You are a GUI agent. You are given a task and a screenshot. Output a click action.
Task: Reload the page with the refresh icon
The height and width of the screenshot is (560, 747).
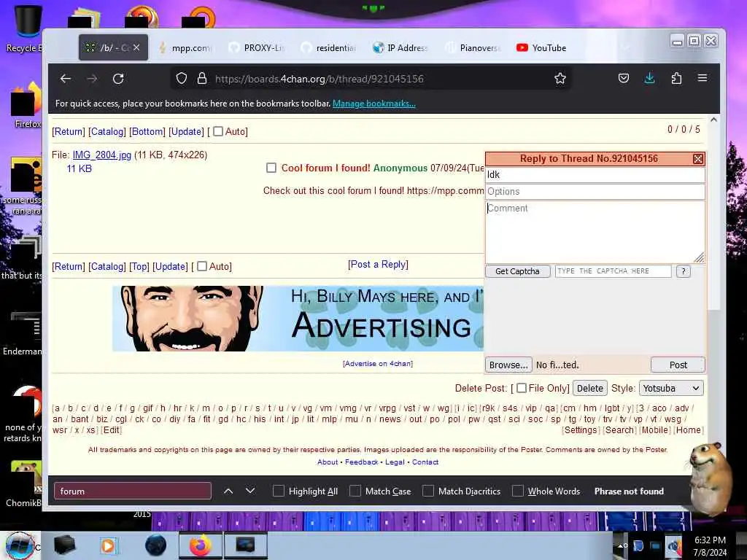[118, 79]
